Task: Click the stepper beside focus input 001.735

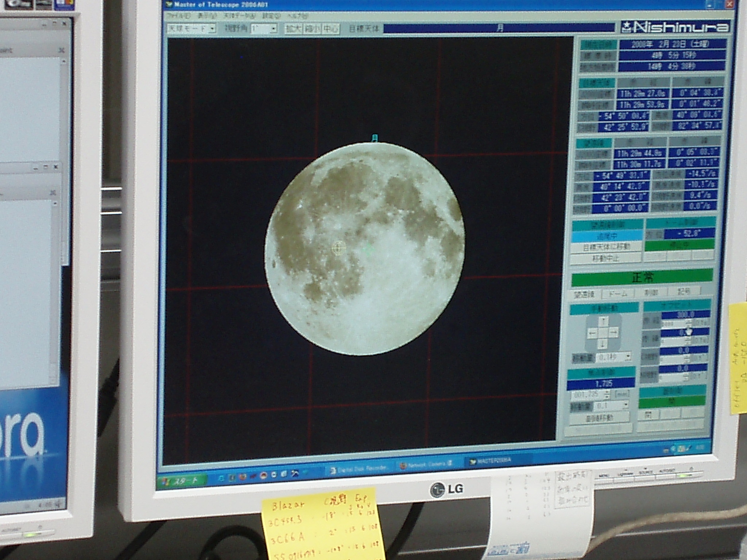Action: coord(606,394)
